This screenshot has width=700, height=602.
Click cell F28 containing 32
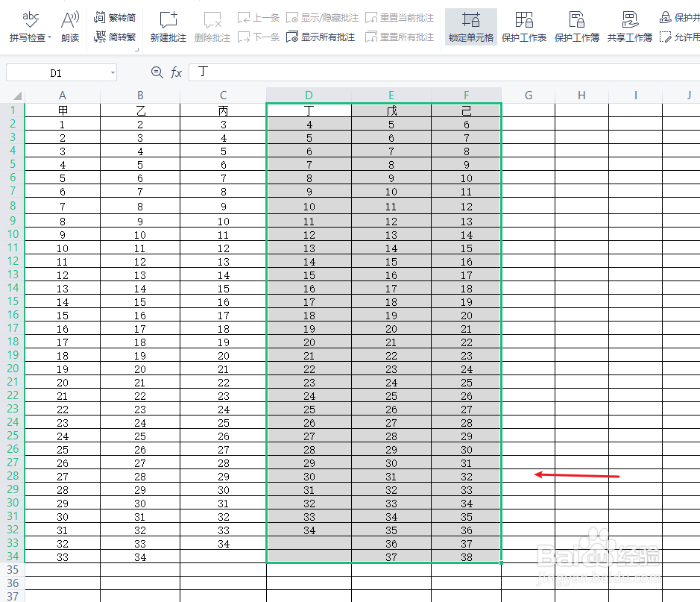tap(466, 477)
